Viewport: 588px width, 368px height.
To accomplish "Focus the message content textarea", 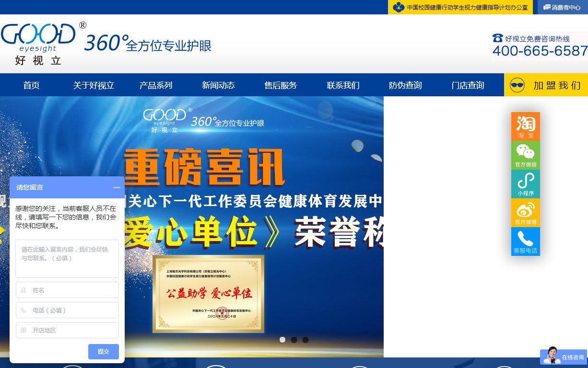I will pyautogui.click(x=67, y=259).
